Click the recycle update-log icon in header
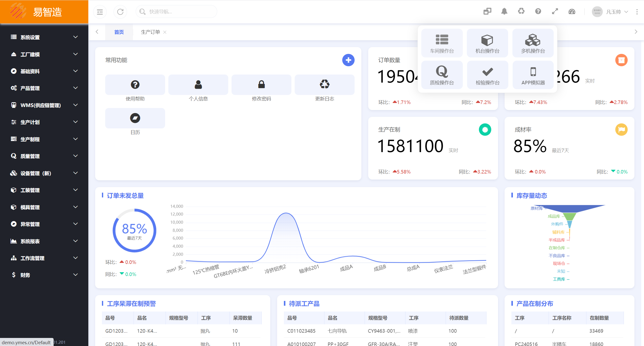Image resolution: width=644 pixels, height=346 pixels. click(521, 11)
